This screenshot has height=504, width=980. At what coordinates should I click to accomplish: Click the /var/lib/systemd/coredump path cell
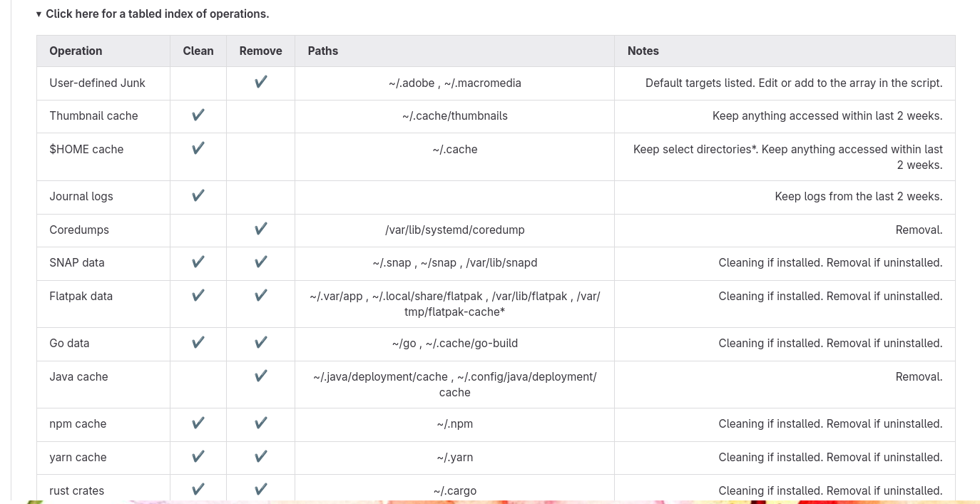click(455, 230)
